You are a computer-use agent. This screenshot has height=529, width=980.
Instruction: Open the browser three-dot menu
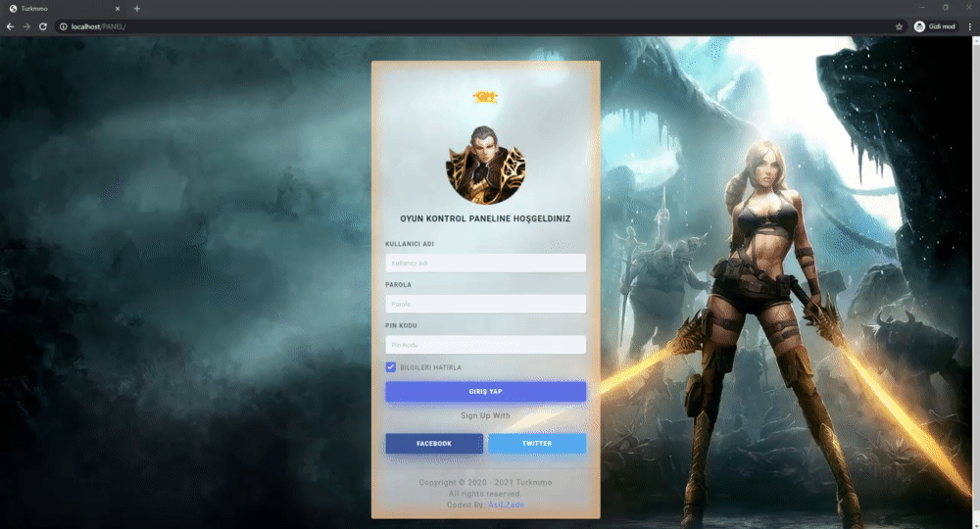point(970,26)
